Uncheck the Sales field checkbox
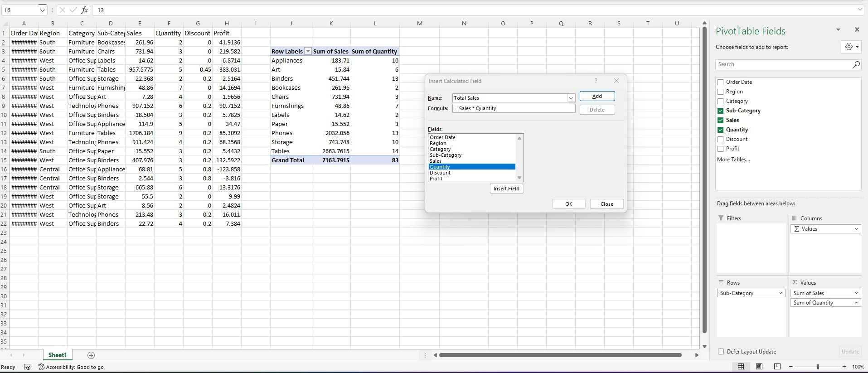 tap(720, 121)
